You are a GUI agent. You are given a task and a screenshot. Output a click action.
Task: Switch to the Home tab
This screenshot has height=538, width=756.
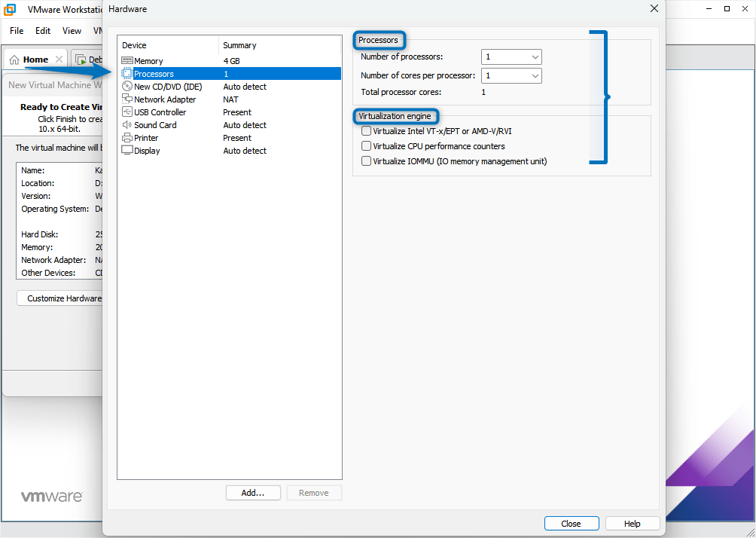(35, 59)
